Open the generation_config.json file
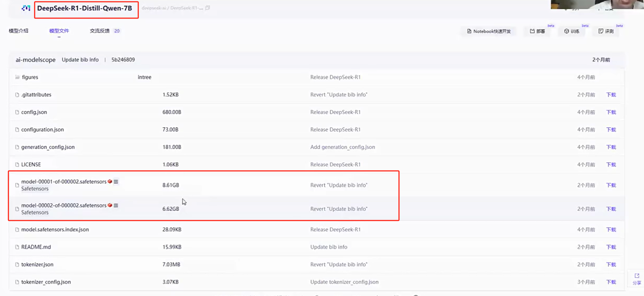Viewport: 644px width, 296px height. click(x=48, y=147)
